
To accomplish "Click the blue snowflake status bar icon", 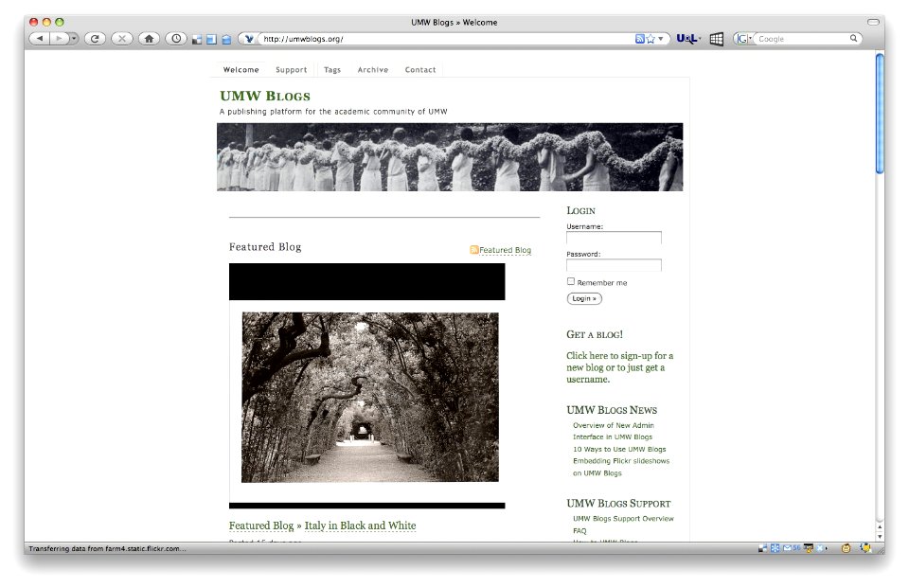I will pyautogui.click(x=775, y=548).
